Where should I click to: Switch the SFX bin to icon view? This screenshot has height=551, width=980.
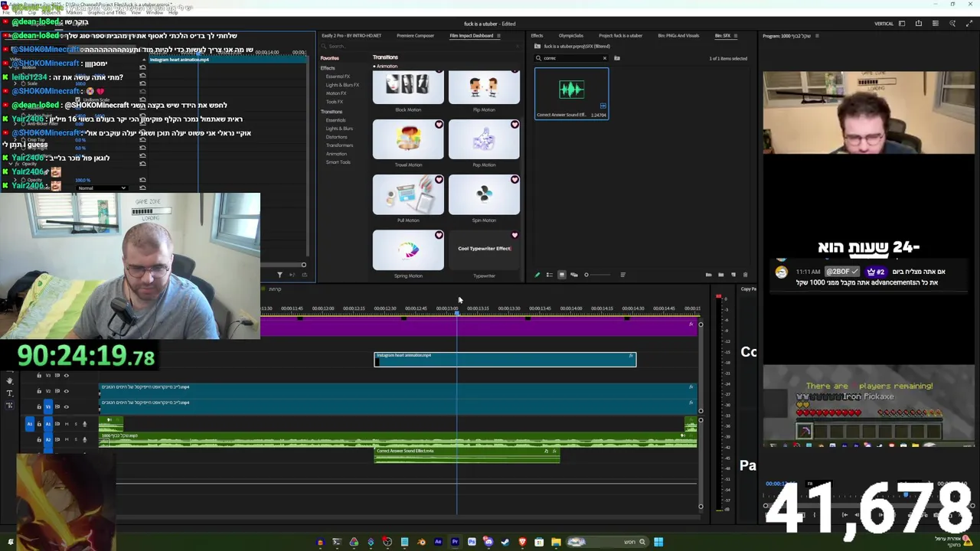pos(561,275)
